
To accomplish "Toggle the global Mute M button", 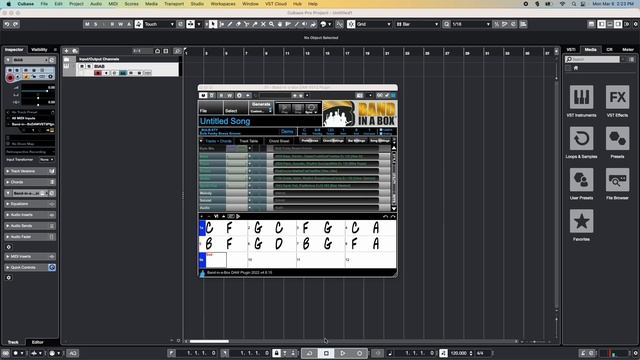I will tap(87, 24).
